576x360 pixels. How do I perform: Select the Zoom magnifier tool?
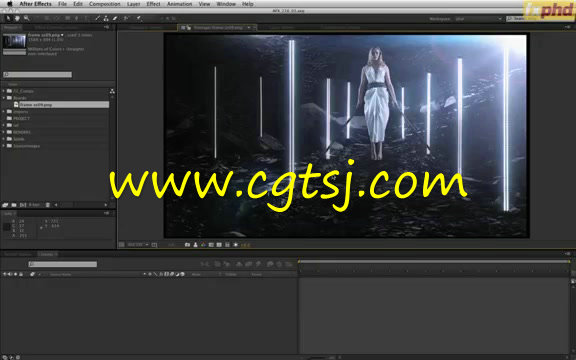click(26, 18)
